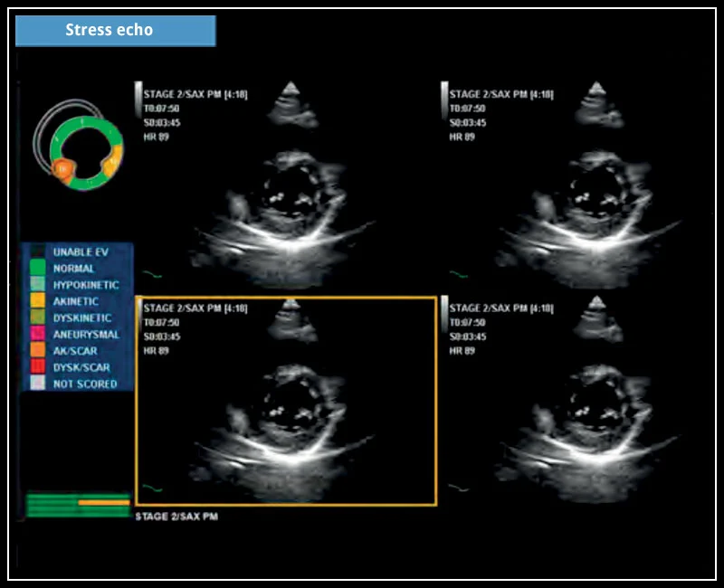This screenshot has height=588, width=724.
Task: Click the orange AK/SCAR segment on the ring diagram
Action: tap(63, 169)
